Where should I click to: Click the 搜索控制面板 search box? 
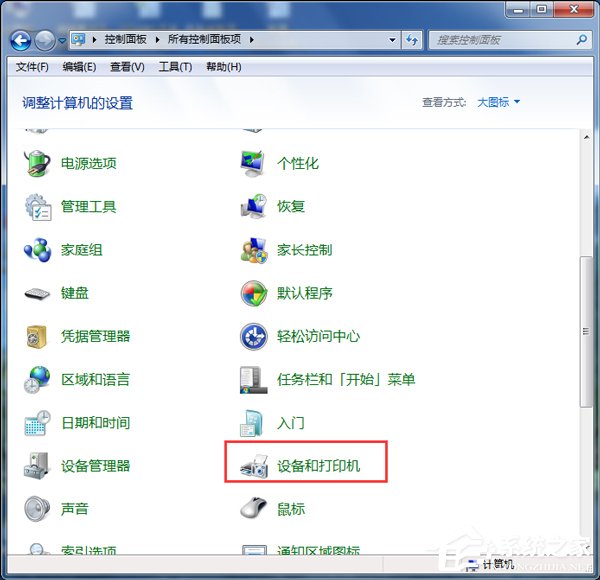pyautogui.click(x=500, y=40)
